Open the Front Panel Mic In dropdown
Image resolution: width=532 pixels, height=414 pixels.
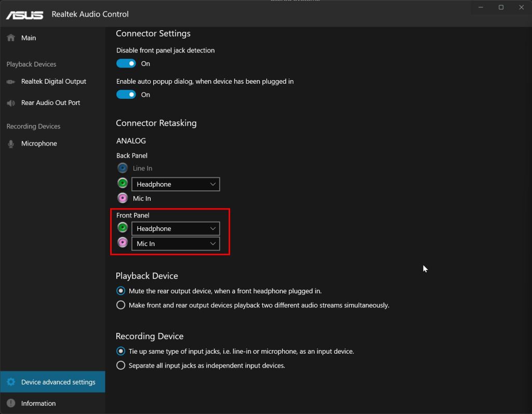tap(176, 243)
